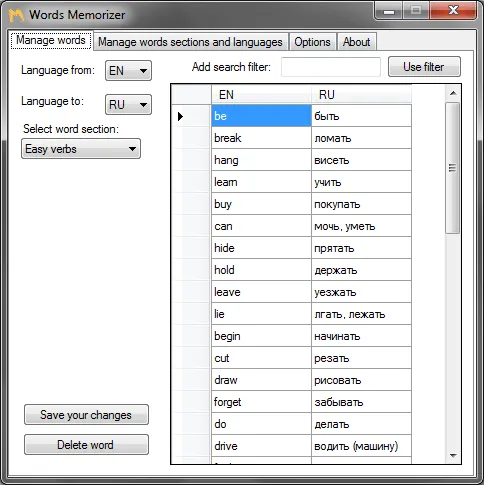The image size is (484, 485).
Task: Select the 'прятать' cell
Action: pos(361,248)
